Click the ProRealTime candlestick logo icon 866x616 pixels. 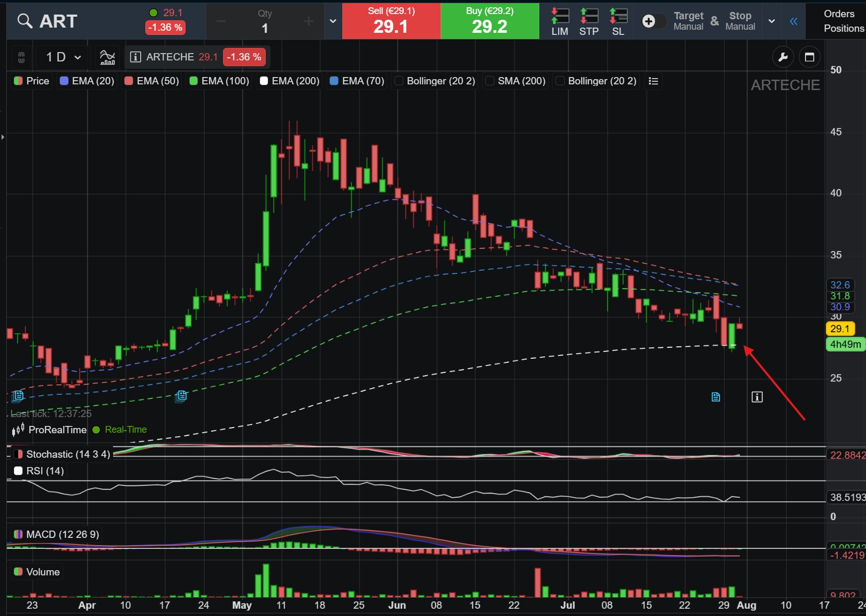click(x=18, y=430)
